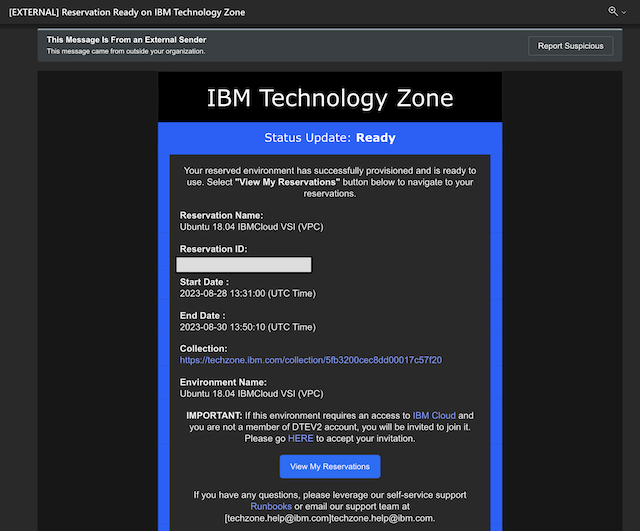640x531 pixels.
Task: Click the Status Update: Ready text
Action: [330, 138]
